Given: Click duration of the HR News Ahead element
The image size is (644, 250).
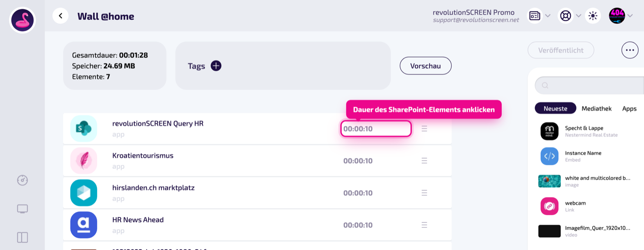Looking at the screenshot, I should pyautogui.click(x=358, y=225).
